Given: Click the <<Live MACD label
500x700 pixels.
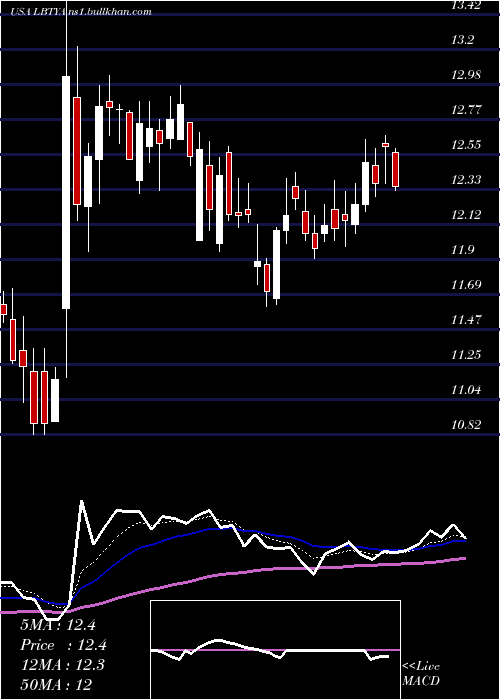Looking at the screenshot, I should coord(421,674).
